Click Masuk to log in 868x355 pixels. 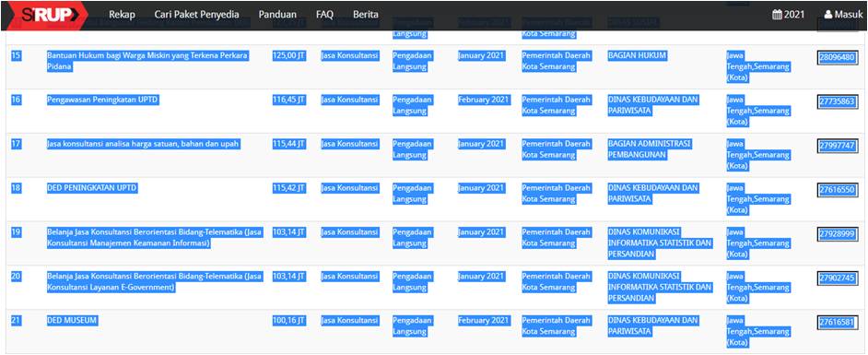pos(844,15)
